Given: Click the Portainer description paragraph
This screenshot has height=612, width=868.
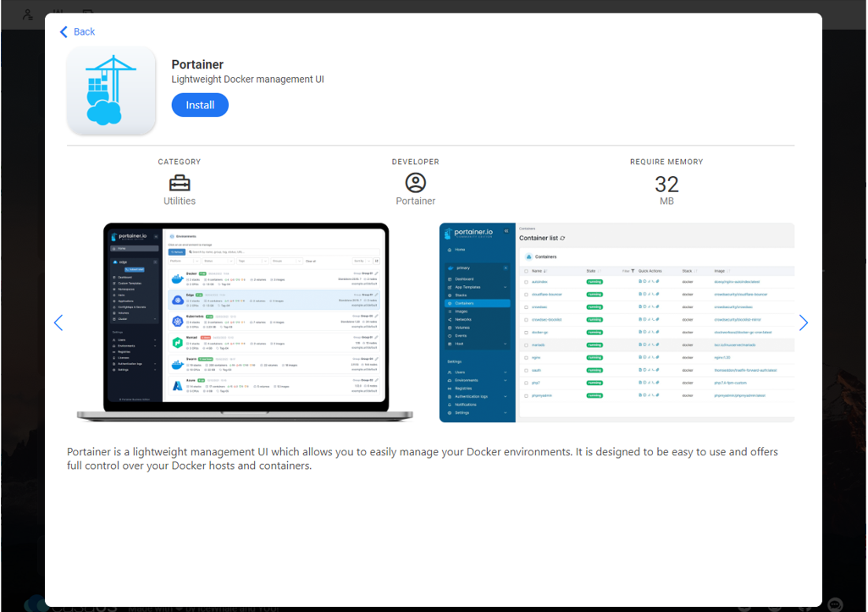Looking at the screenshot, I should [x=422, y=458].
